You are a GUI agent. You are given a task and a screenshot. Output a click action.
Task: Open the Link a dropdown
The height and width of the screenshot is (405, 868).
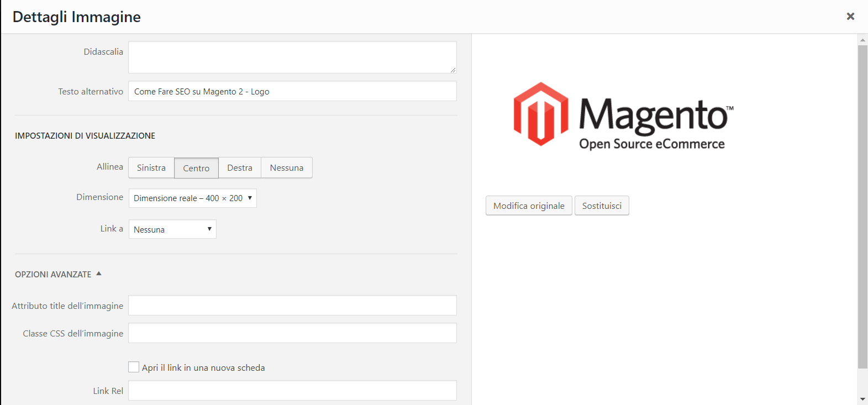point(172,229)
